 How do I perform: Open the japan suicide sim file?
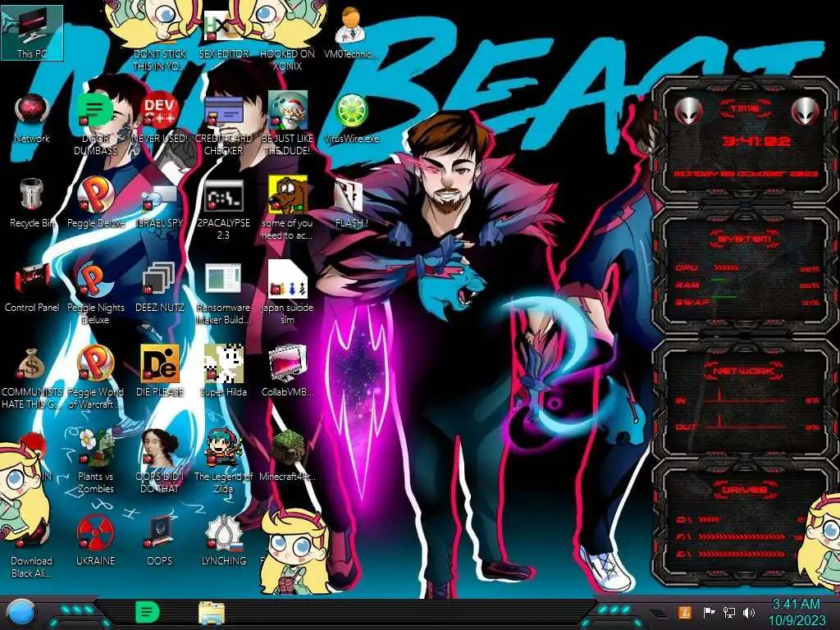(x=287, y=294)
